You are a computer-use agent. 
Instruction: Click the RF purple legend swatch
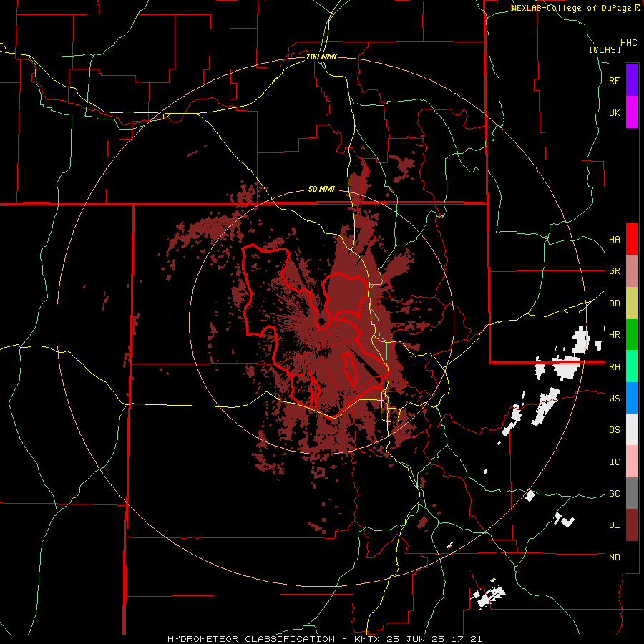pyautogui.click(x=632, y=80)
